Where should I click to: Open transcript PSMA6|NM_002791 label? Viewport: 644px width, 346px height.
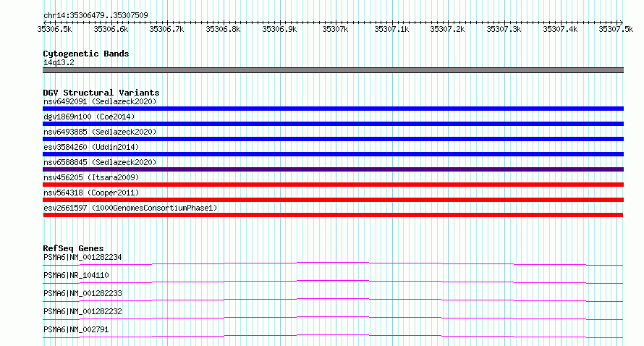[76, 329]
